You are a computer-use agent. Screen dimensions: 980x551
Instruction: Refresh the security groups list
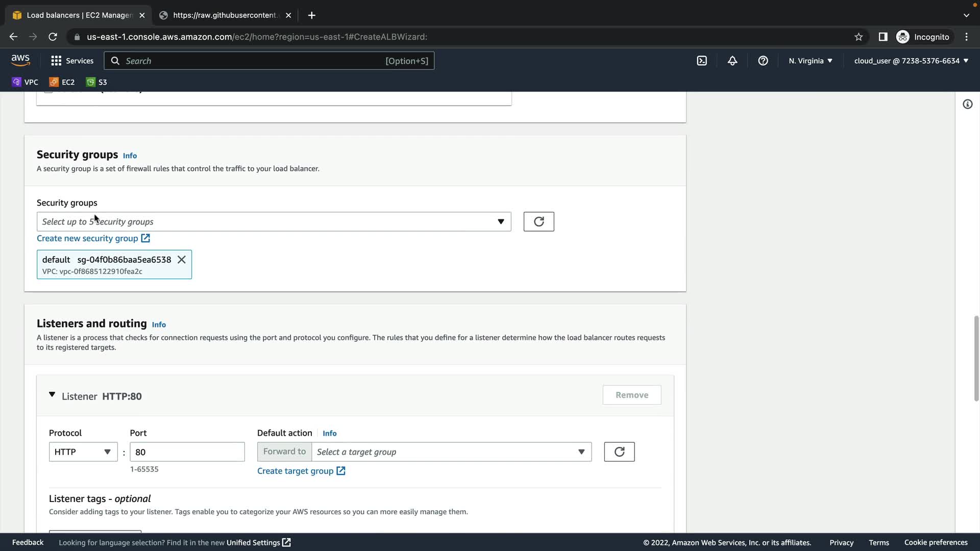click(x=538, y=221)
